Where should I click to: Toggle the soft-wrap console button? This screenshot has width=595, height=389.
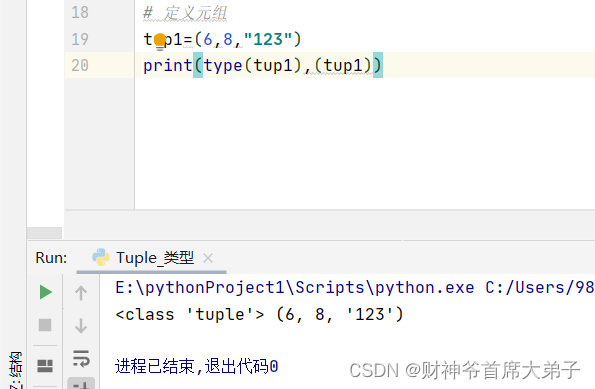click(81, 359)
